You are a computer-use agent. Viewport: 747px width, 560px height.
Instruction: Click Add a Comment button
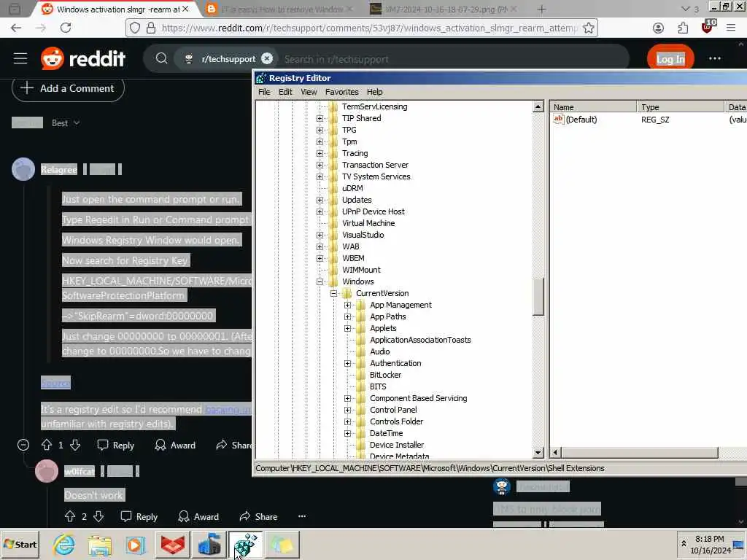[68, 88]
